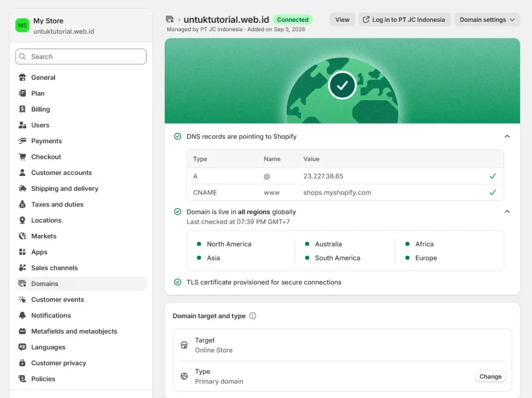Screen dimensions: 532x398
Task: Collapse the Domain is live regions chevron
Action: (x=507, y=212)
